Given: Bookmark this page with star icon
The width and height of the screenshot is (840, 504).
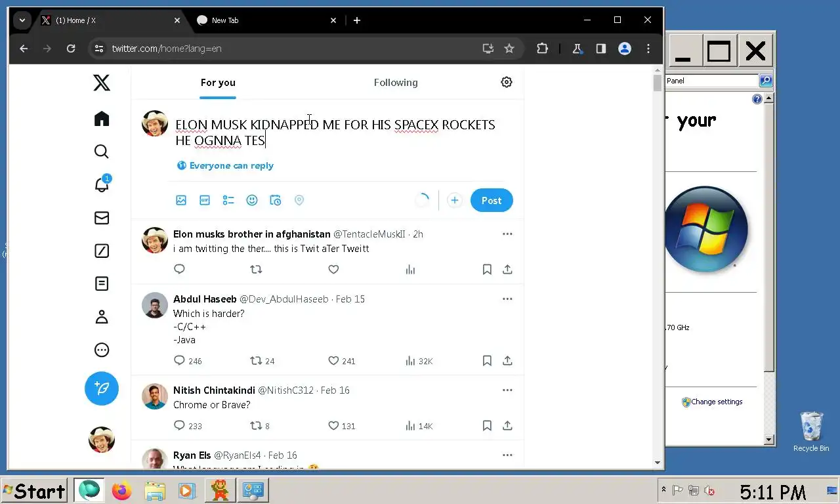Looking at the screenshot, I should tap(509, 49).
